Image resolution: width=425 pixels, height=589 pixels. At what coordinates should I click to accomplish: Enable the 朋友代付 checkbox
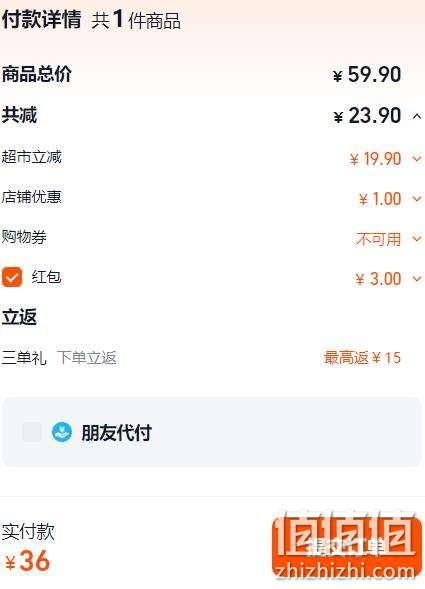(x=32, y=432)
